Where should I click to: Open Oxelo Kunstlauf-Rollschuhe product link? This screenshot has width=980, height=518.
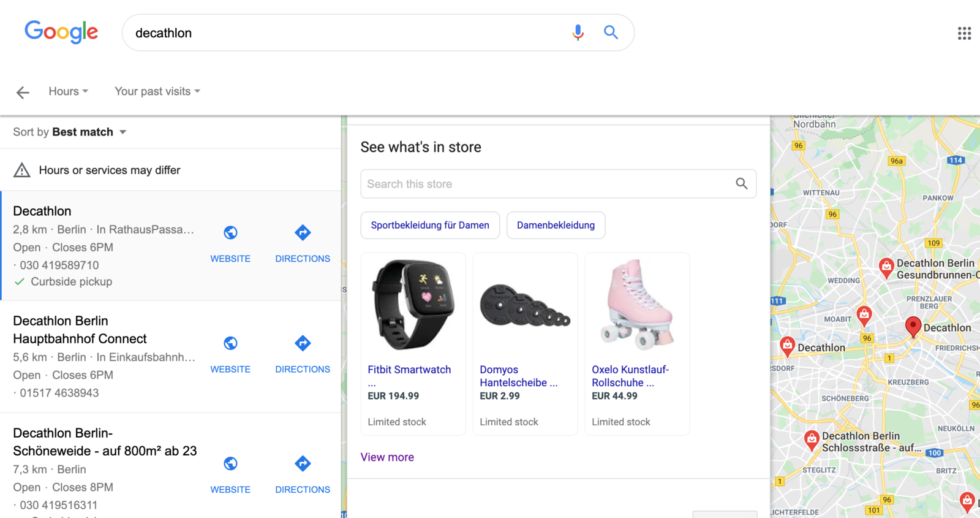click(x=630, y=376)
